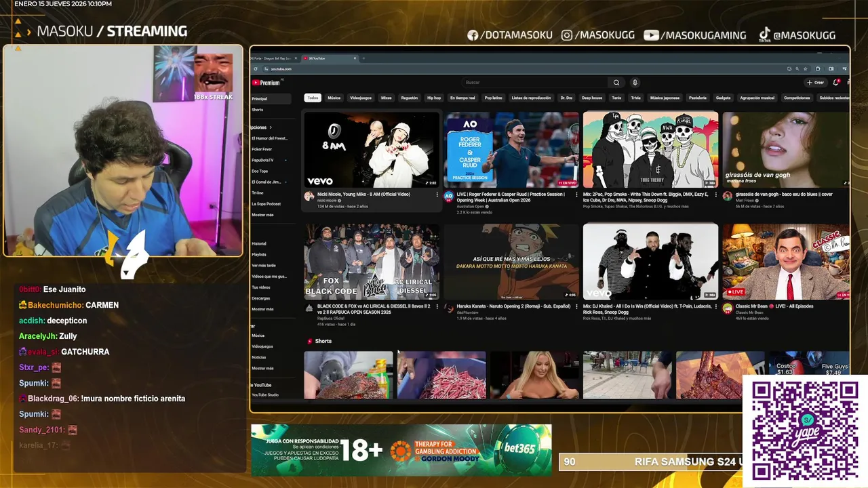868x488 pixels.
Task: Select the Música filter chip
Action: [x=334, y=98]
